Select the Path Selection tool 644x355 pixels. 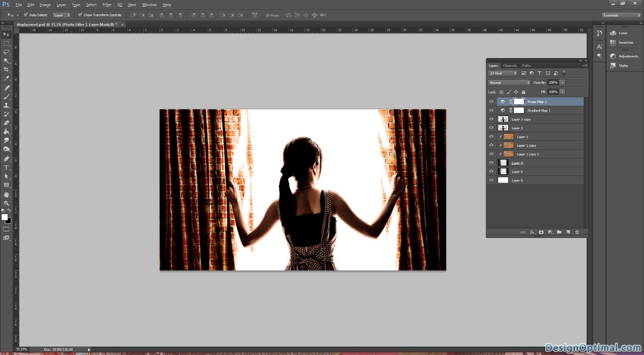point(6,176)
